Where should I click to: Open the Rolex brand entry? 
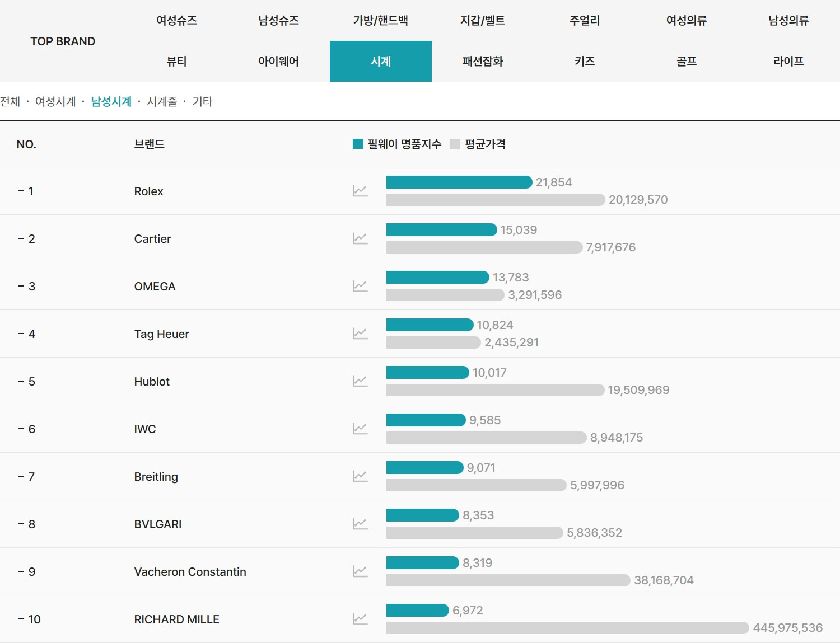point(149,191)
